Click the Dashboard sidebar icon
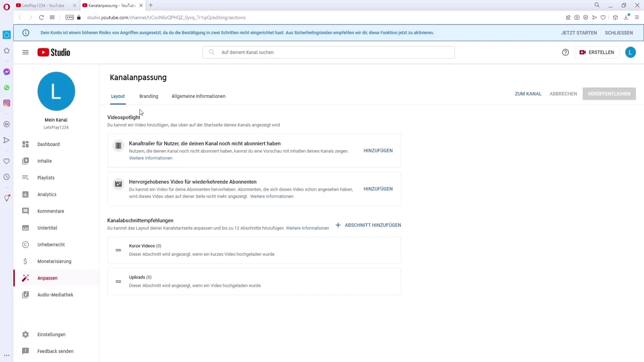 (25, 144)
